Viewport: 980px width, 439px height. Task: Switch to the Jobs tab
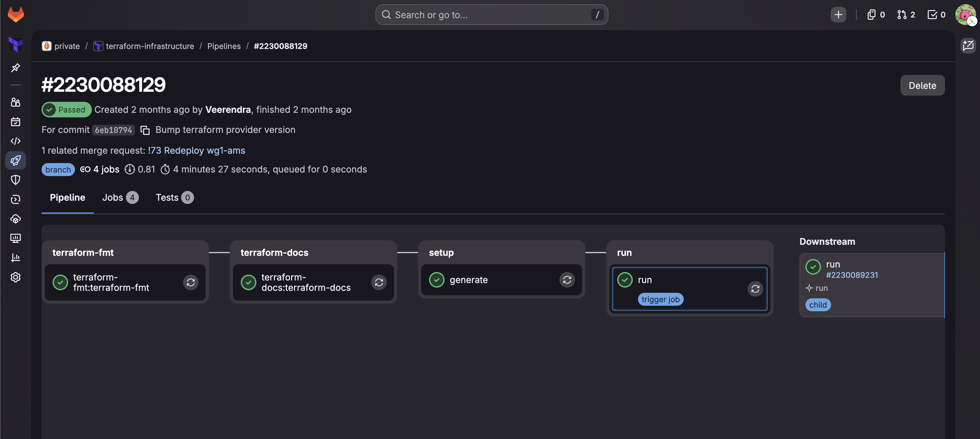pos(120,198)
